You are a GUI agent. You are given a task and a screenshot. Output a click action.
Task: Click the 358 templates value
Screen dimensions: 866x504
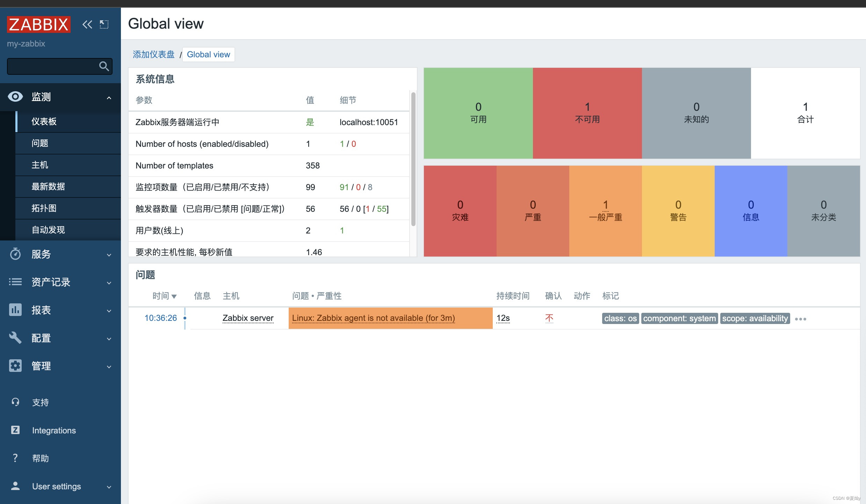(313, 166)
